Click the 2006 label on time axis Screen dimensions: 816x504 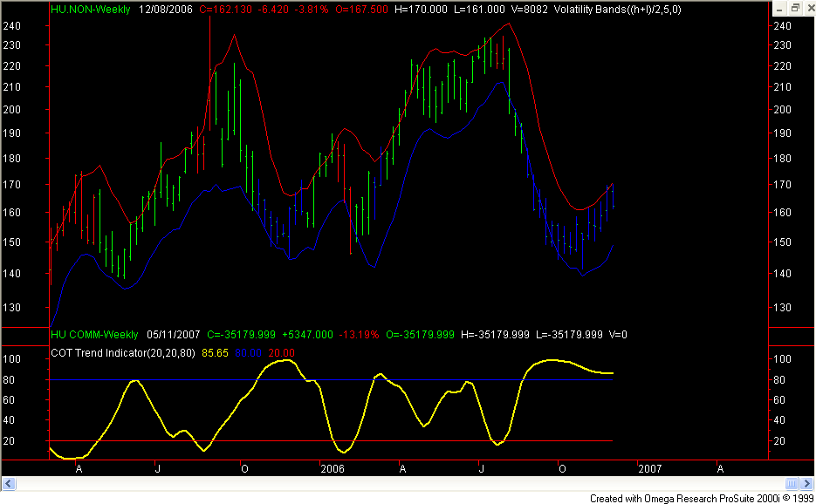(333, 468)
